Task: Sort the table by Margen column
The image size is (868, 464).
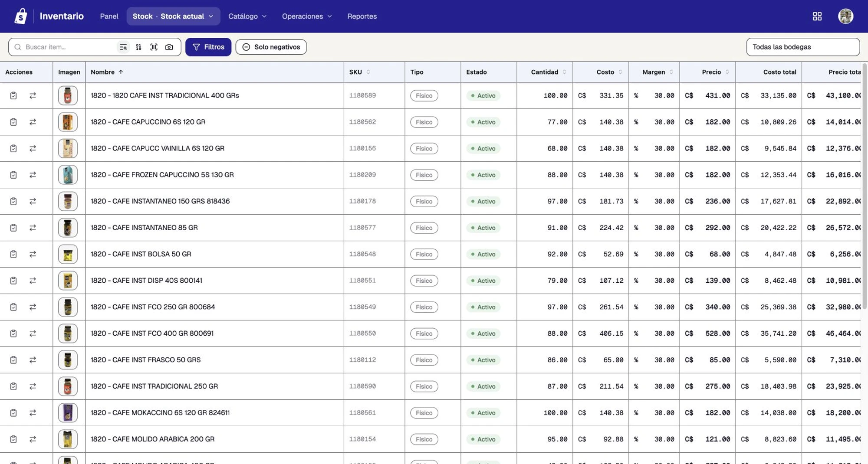Action: click(x=658, y=72)
